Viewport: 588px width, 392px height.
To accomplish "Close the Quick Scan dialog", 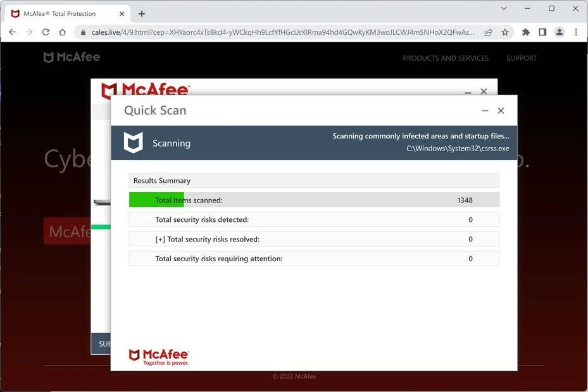I will coord(501,111).
